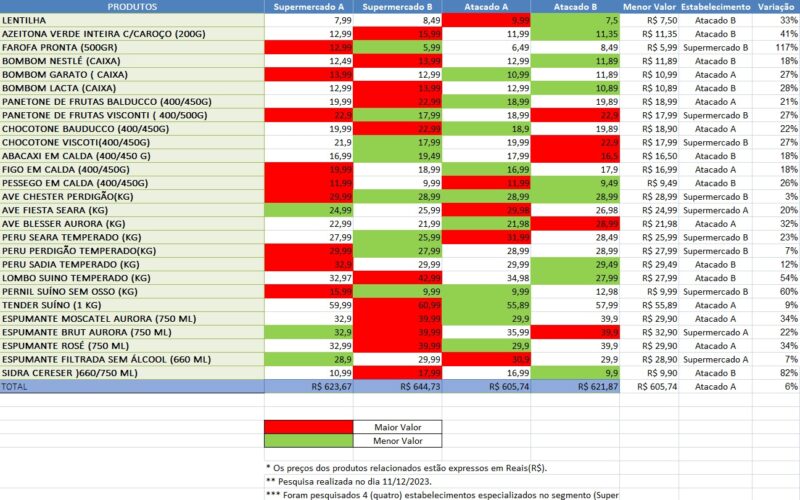
Task: Click the 59,99 tender Supermercado A cell
Action: [309, 305]
